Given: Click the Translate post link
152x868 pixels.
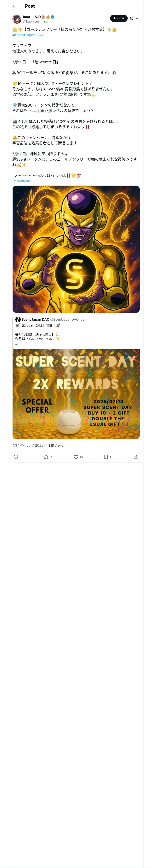Looking at the screenshot, I should click(22, 181).
